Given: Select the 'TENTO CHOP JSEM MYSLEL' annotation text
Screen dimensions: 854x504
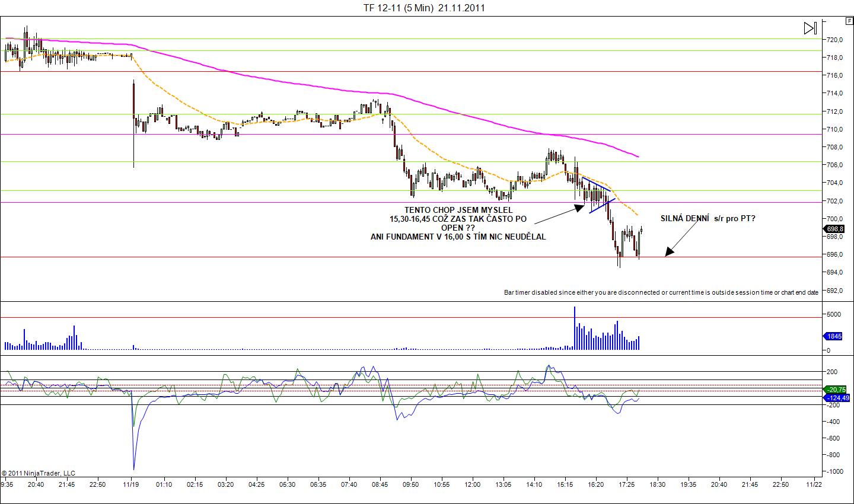Looking at the screenshot, I should coord(458,210).
